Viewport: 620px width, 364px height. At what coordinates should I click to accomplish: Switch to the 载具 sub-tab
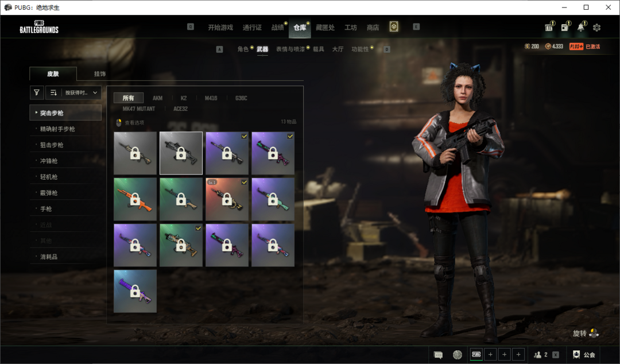[x=318, y=49]
